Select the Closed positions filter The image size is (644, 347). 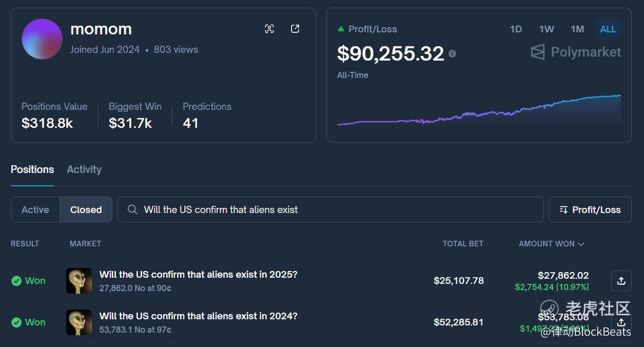tap(86, 209)
